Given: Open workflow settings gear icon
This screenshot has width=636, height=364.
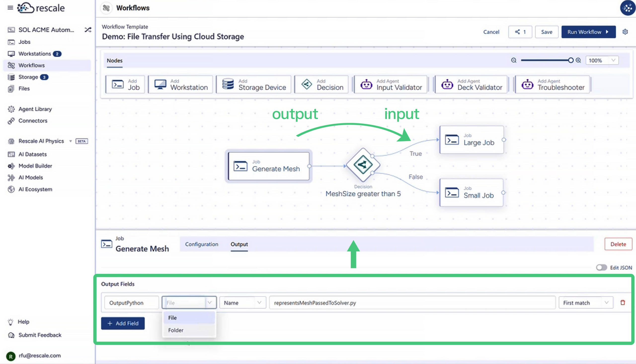Looking at the screenshot, I should [625, 32].
